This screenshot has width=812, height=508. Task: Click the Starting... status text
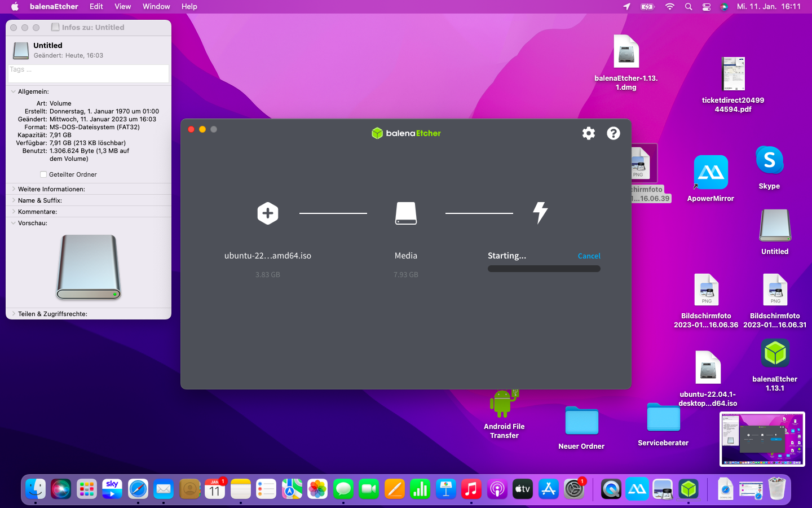(x=507, y=256)
